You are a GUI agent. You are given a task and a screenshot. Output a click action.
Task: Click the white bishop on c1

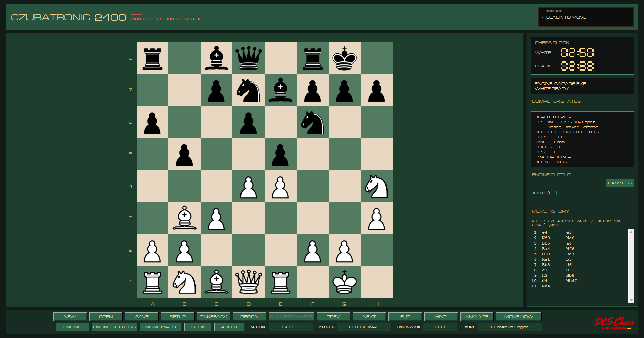(x=216, y=282)
